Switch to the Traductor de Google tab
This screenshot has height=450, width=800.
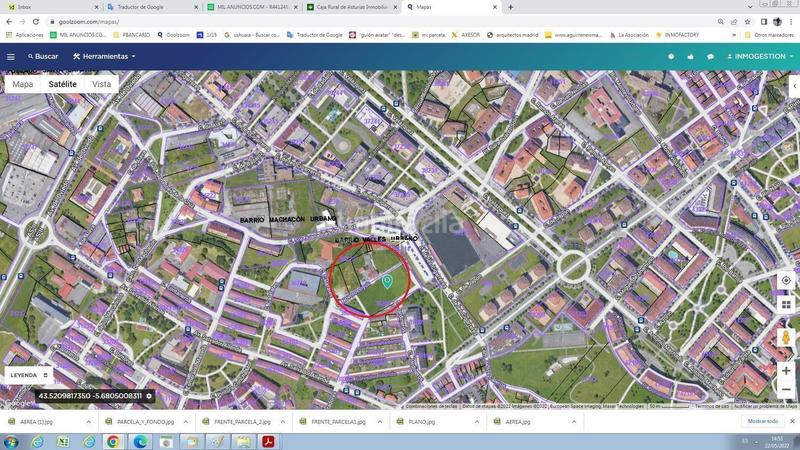pyautogui.click(x=150, y=7)
